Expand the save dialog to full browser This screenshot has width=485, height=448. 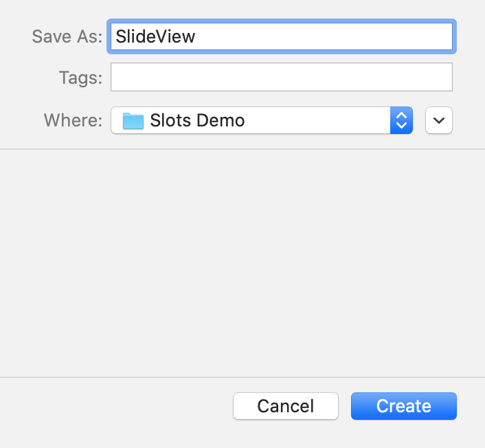tap(438, 120)
